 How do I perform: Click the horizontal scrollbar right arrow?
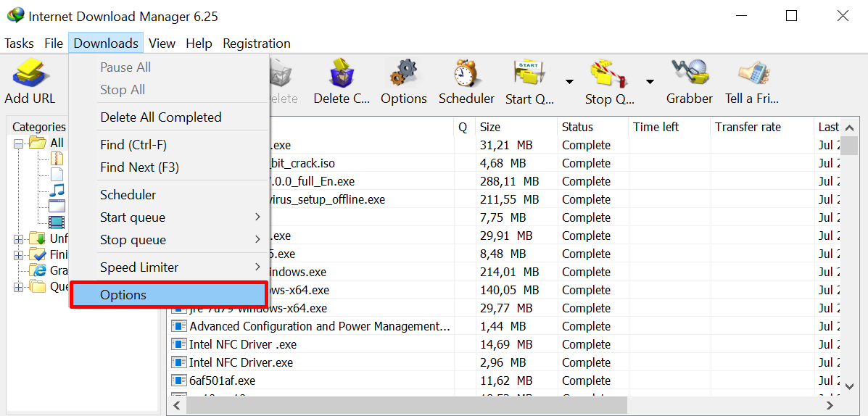click(x=830, y=405)
